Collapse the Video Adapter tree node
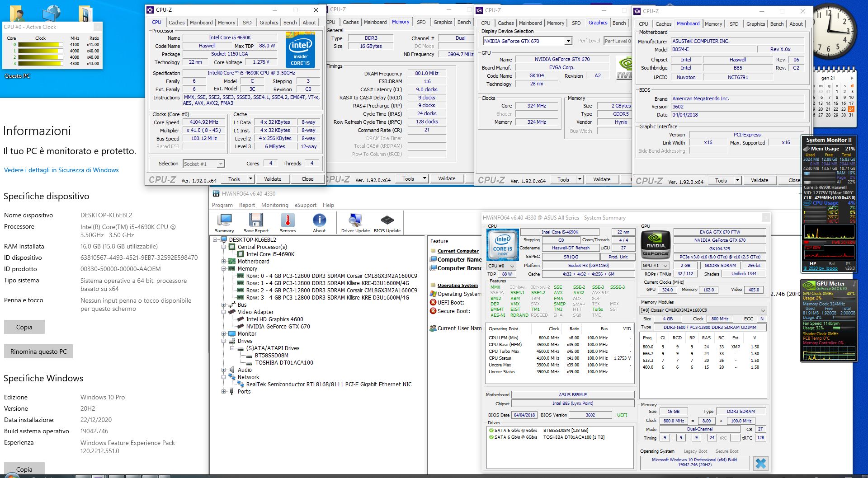868x478 pixels. [x=224, y=312]
